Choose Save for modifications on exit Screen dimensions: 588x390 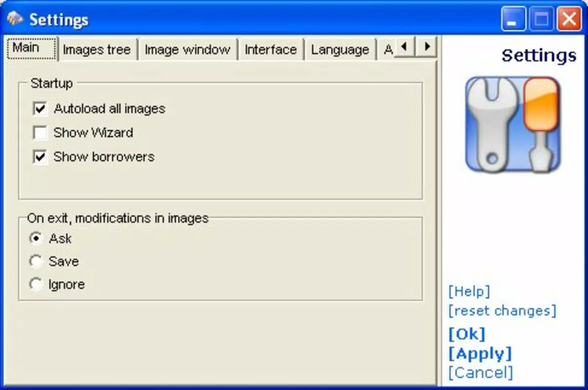point(36,261)
